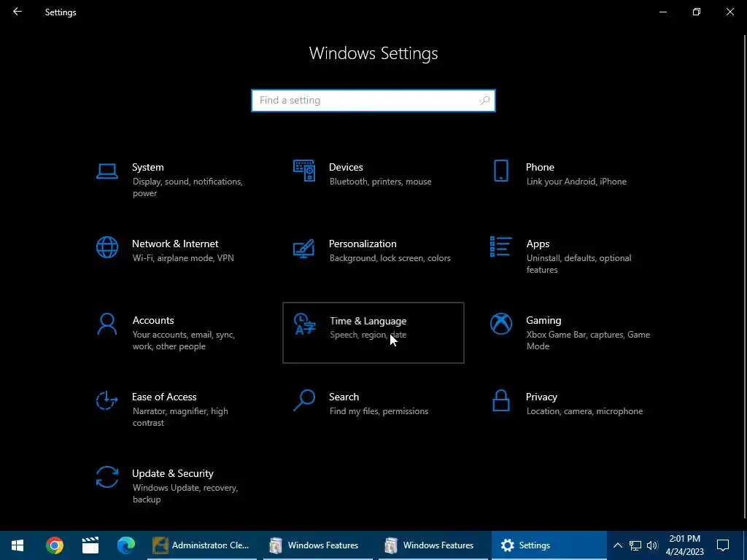Image resolution: width=747 pixels, height=560 pixels.
Task: Switch to the Administrator: Cle... taskbar window
Action: pos(202,545)
